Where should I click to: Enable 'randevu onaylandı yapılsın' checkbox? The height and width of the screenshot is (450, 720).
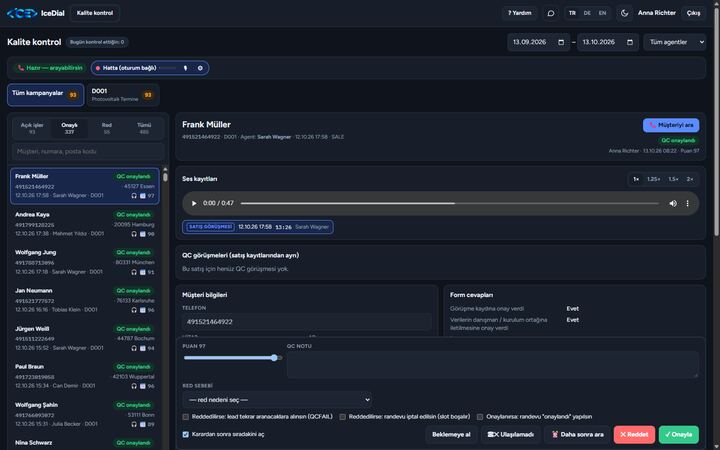480,417
